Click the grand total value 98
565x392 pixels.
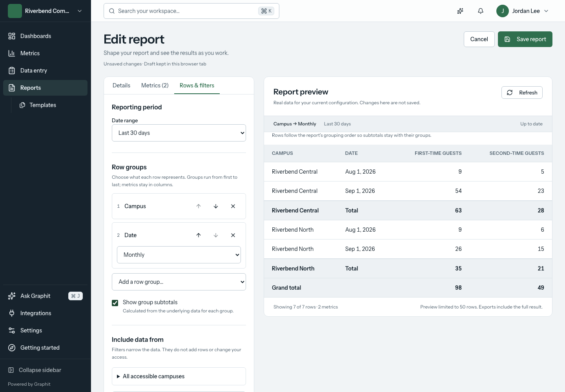[458, 288]
